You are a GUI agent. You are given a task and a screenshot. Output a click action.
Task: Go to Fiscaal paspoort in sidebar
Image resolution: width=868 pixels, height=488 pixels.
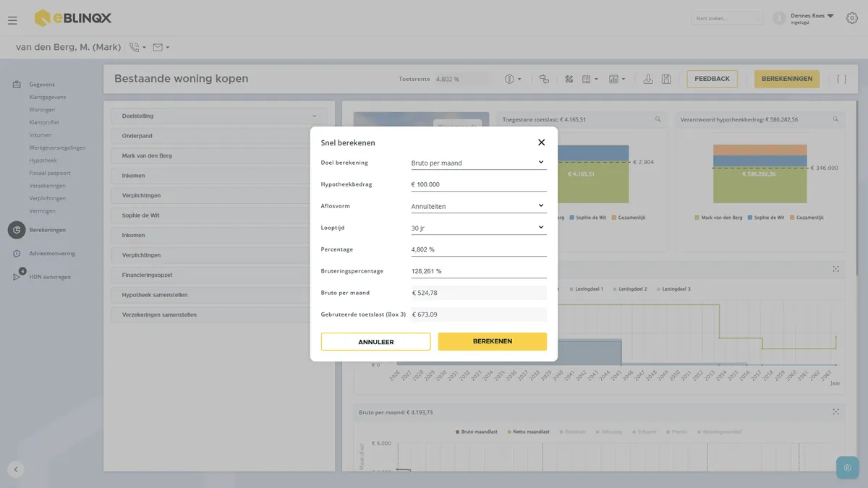(x=50, y=173)
